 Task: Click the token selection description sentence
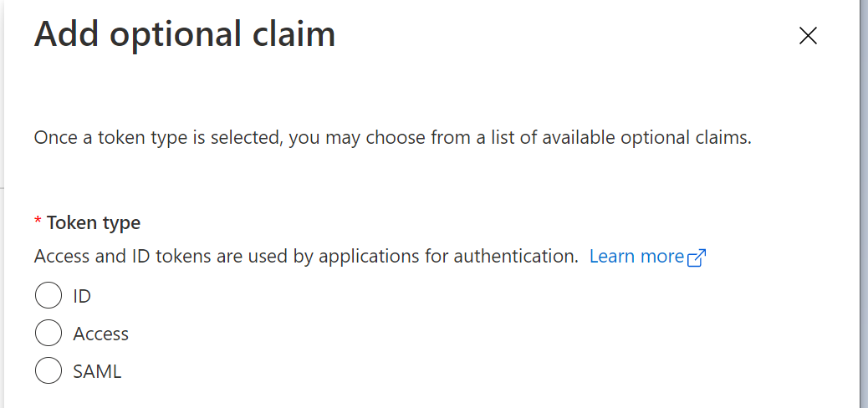coord(392,138)
